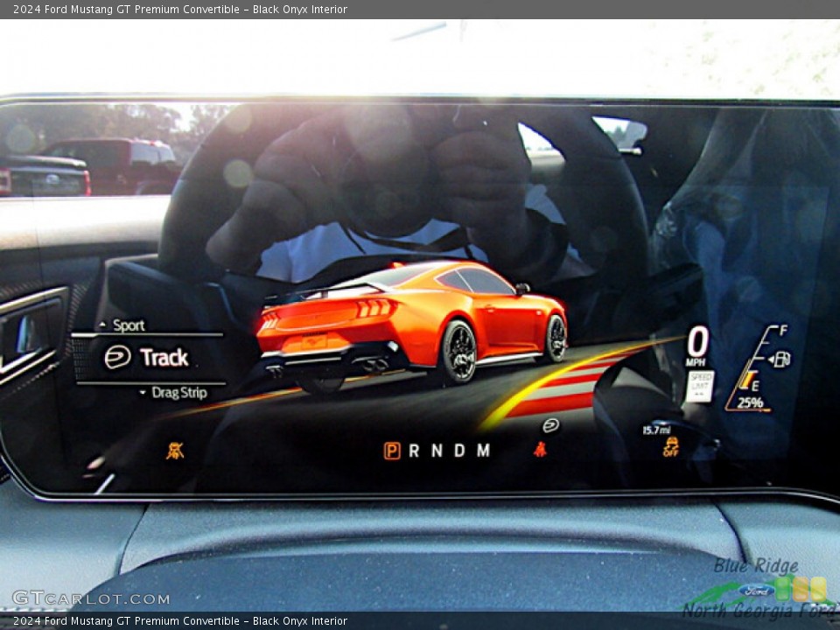Screen dimensions: 840x630
Task: Tap the up arrow next to Sport
Action: pos(103,325)
